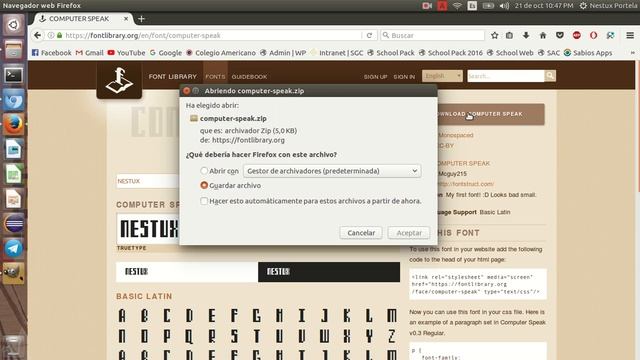
Task: Click the Buscar search field
Action: point(433,36)
